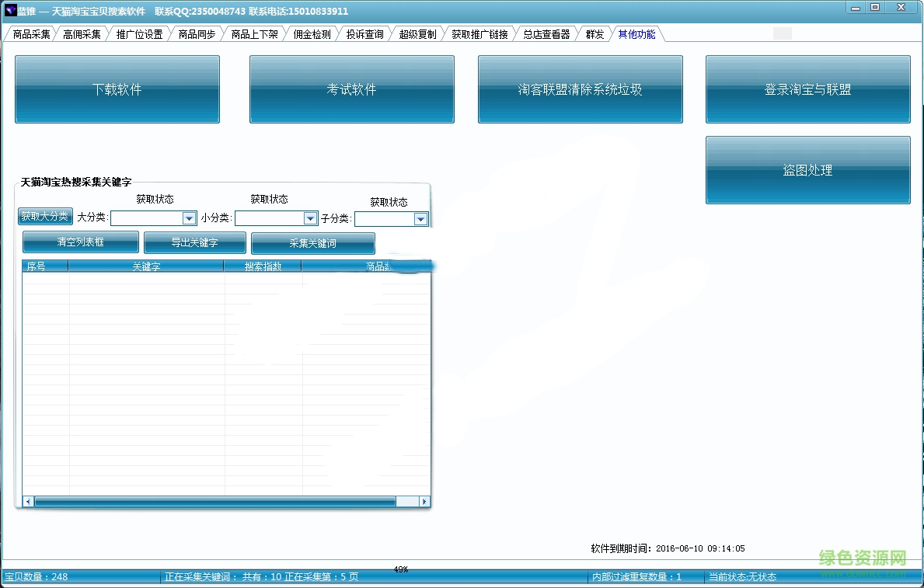This screenshot has height=588, width=924.
Task: Open the 高佣采集 tab
Action: (82, 34)
